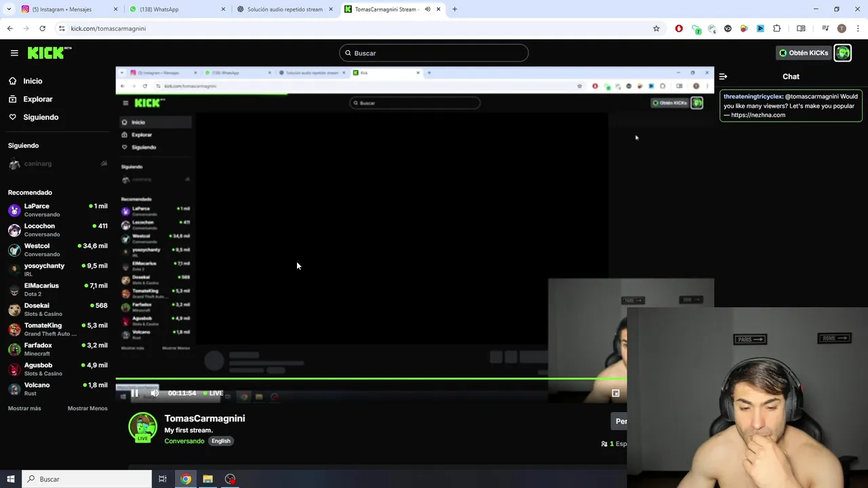
Task: Open the media controls icon
Action: coord(825,28)
